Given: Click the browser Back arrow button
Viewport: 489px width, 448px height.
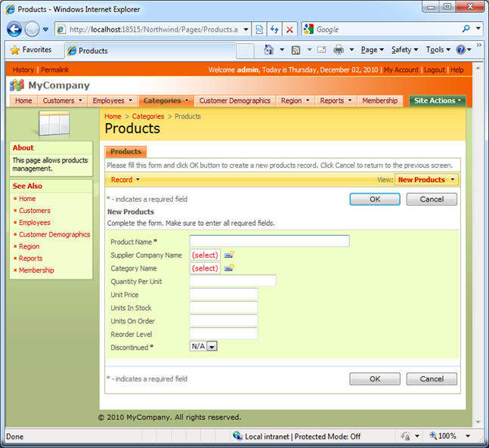Looking at the screenshot, I should pos(14,29).
